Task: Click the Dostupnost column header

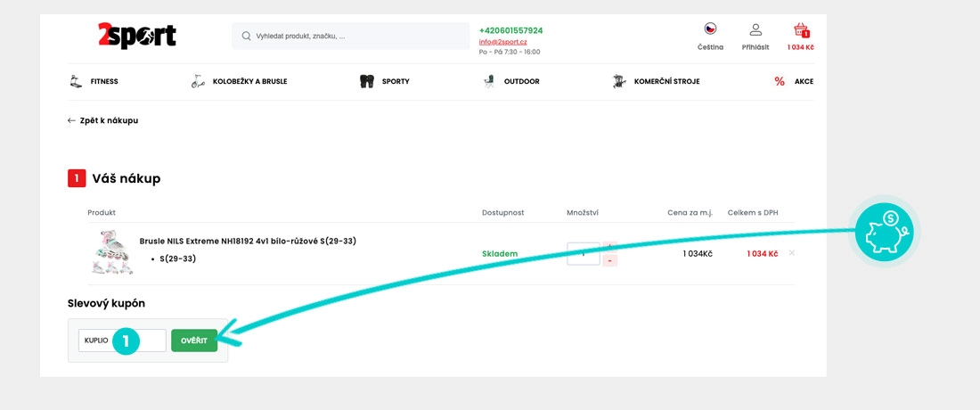Action: [x=503, y=213]
